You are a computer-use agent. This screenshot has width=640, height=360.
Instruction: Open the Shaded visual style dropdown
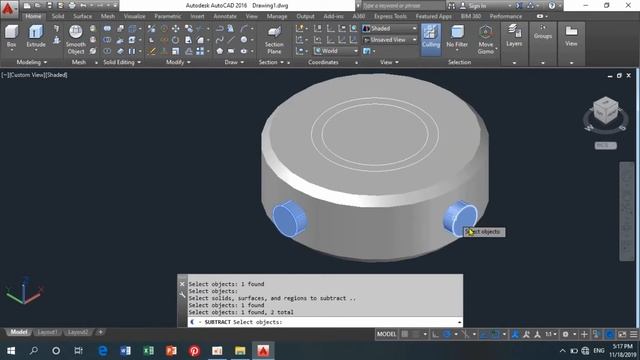pyautogui.click(x=390, y=28)
